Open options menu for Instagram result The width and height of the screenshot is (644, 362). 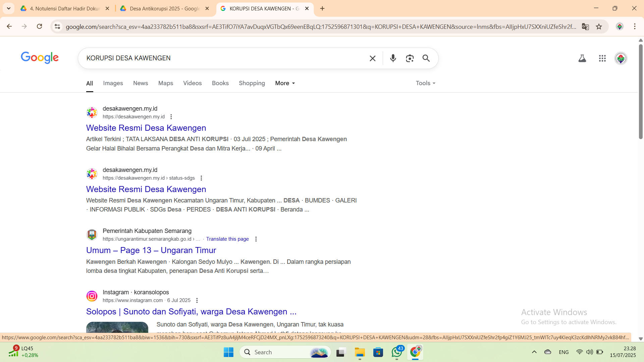coord(197,300)
